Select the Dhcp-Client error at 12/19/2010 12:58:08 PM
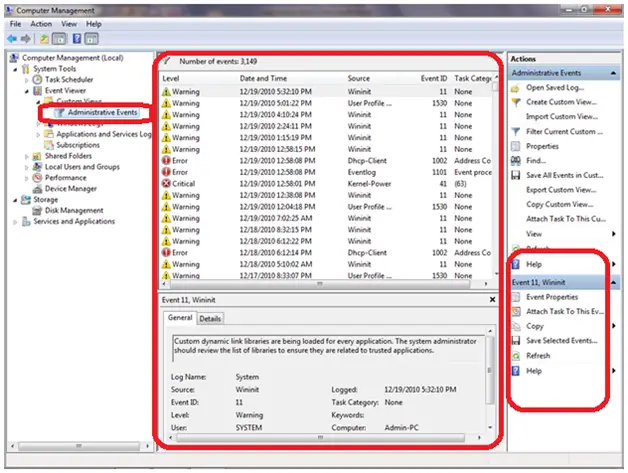Image resolution: width=628 pixels, height=473 pixels. 326,161
